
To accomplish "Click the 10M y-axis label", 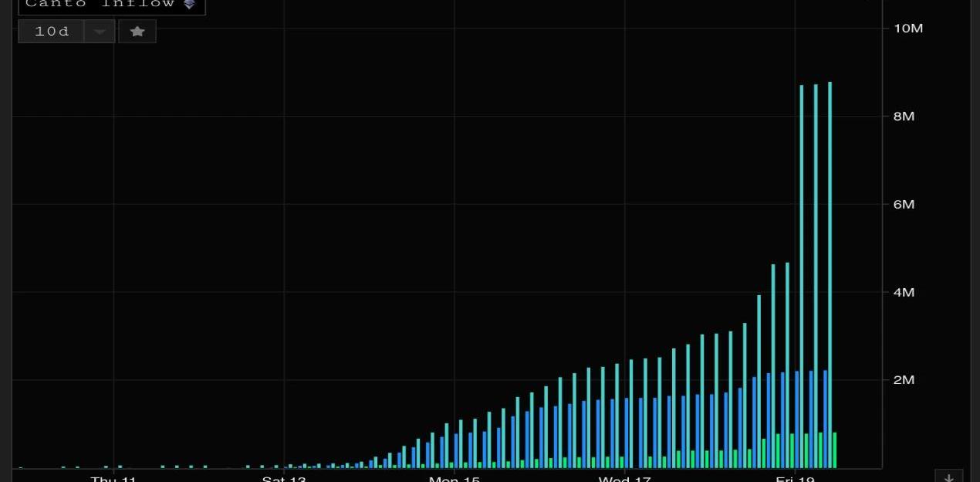I will 908,29.
